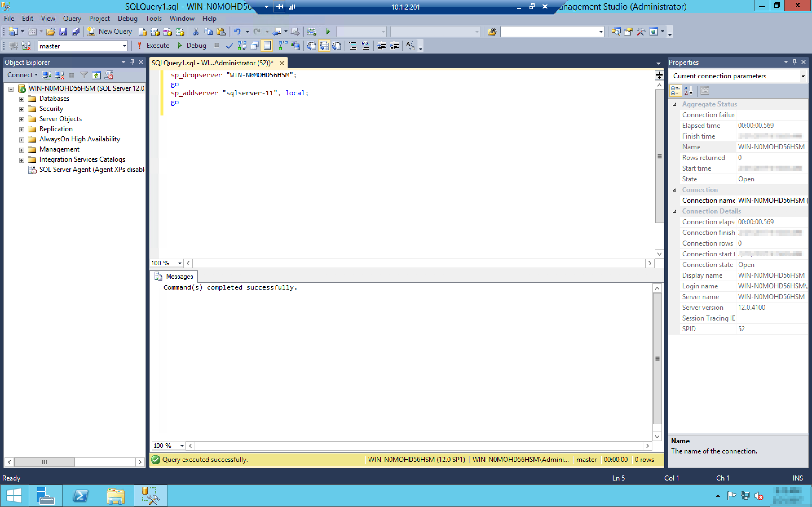Expand the Databases folder node
Screen dimensions: 812x507
click(x=21, y=99)
